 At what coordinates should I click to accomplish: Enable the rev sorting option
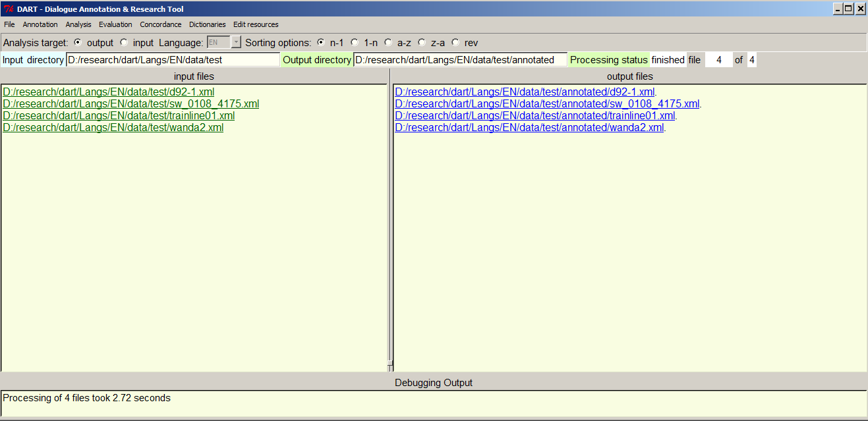tap(455, 43)
